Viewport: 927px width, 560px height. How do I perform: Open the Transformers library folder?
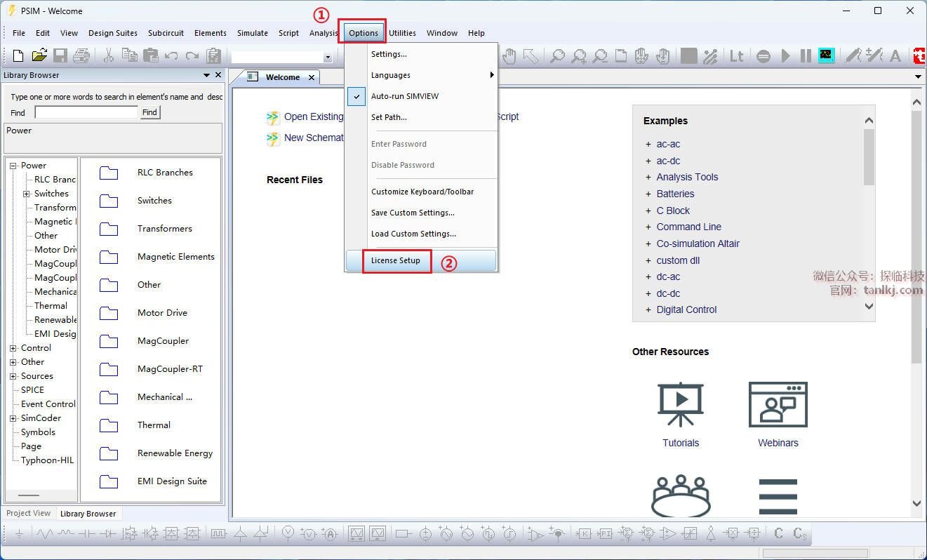pyautogui.click(x=109, y=229)
